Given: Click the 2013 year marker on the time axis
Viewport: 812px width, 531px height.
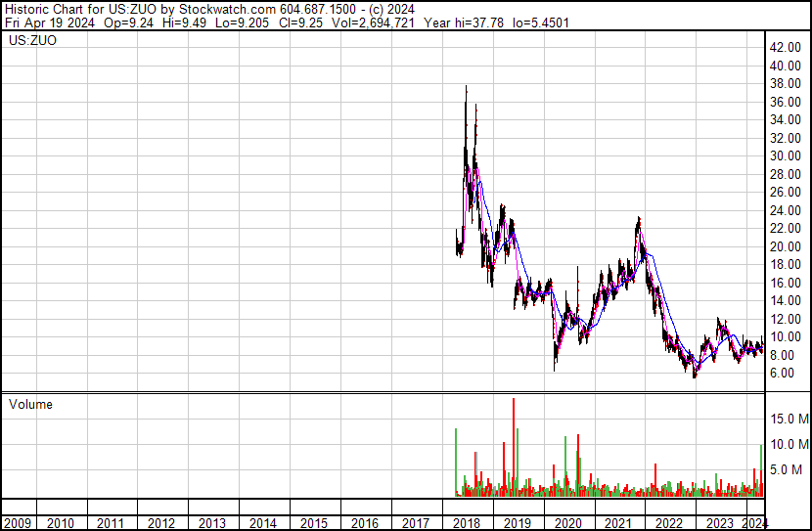Looking at the screenshot, I should coord(212,523).
